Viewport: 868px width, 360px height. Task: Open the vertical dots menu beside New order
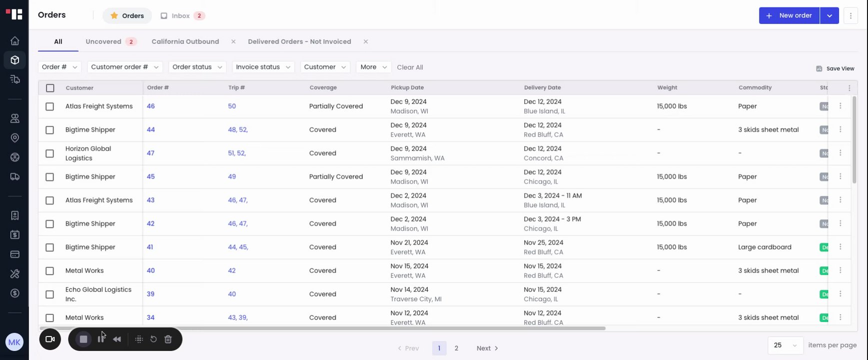(x=851, y=15)
